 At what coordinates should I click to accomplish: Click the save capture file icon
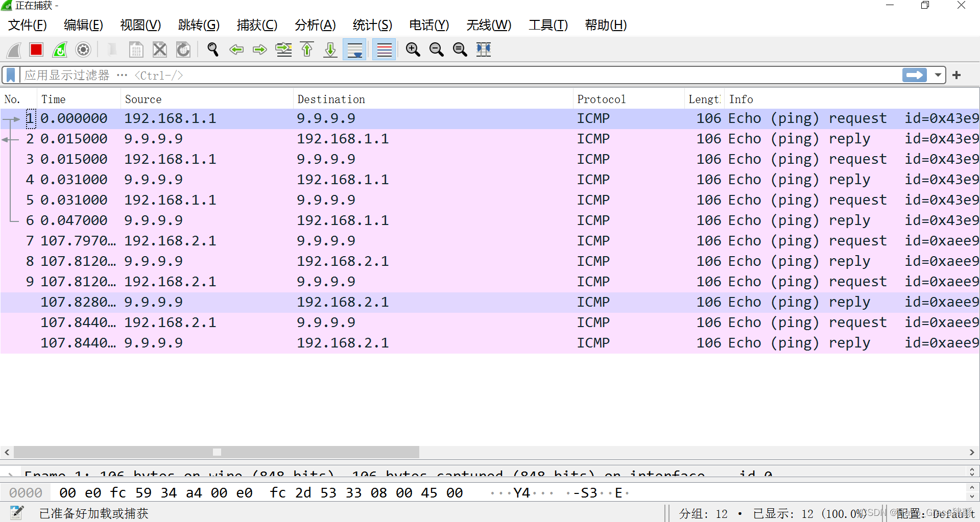(136, 49)
